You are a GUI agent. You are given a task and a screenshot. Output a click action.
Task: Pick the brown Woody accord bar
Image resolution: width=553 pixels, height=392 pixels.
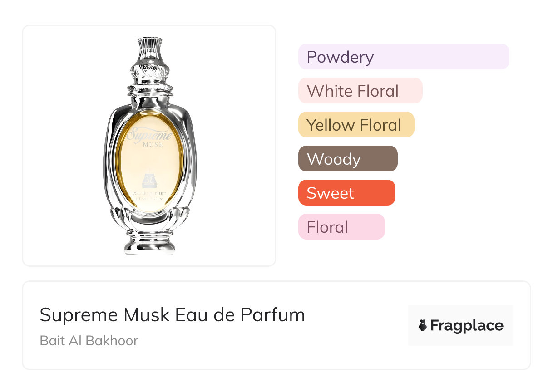click(347, 159)
